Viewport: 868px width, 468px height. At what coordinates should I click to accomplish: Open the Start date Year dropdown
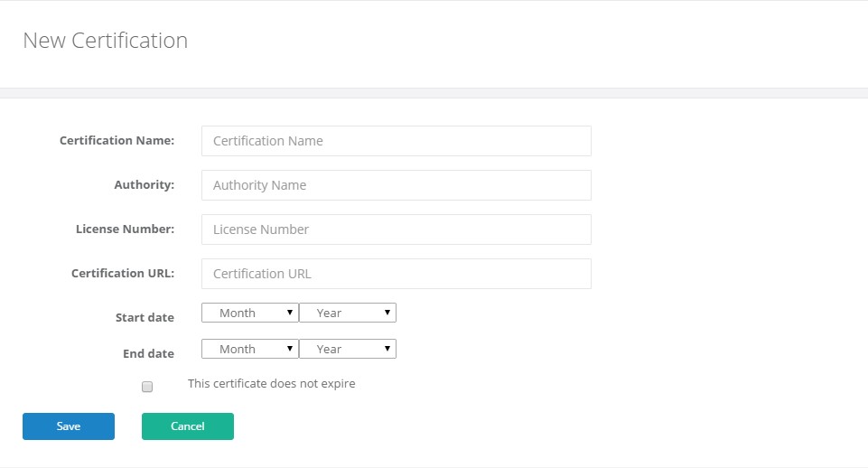348,313
